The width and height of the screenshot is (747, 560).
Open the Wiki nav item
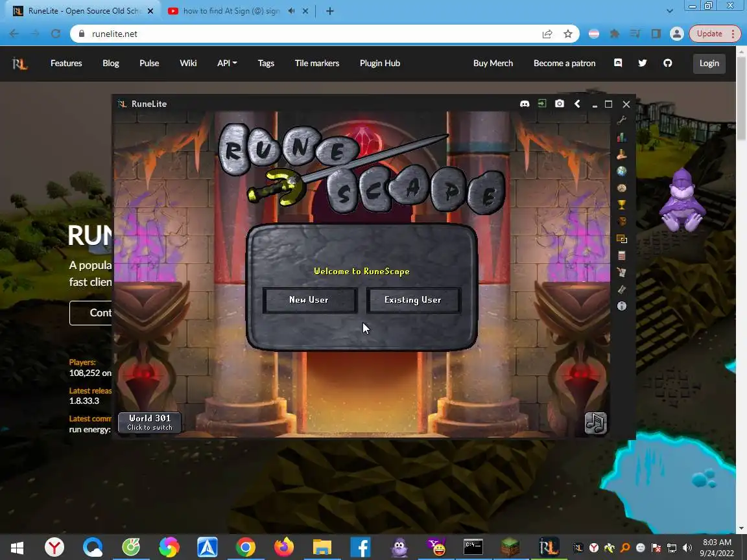pos(188,64)
